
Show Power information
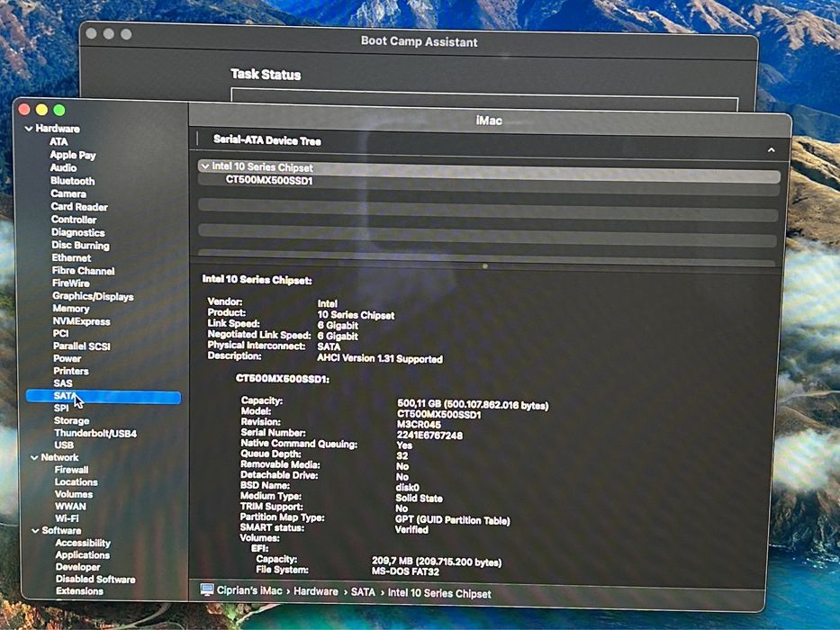[67, 359]
